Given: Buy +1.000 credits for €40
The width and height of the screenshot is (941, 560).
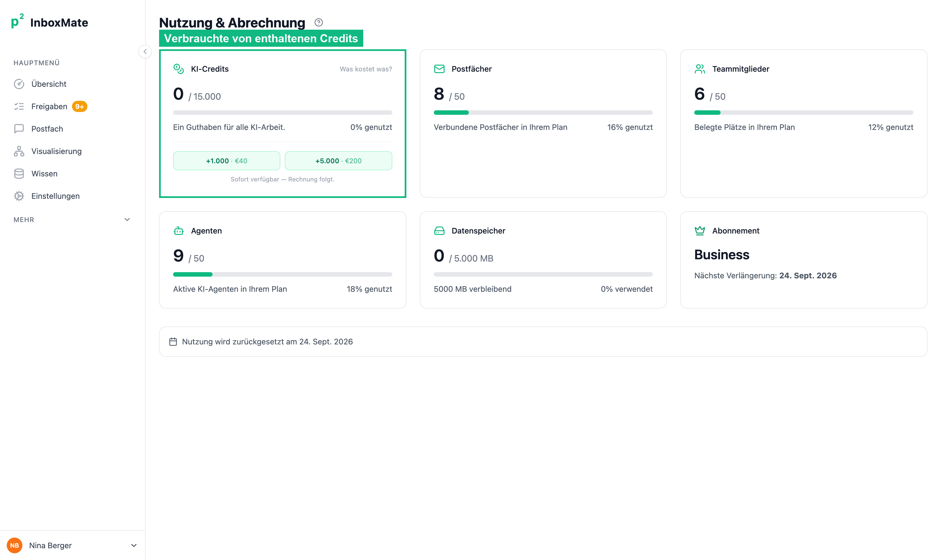Looking at the screenshot, I should pos(227,161).
